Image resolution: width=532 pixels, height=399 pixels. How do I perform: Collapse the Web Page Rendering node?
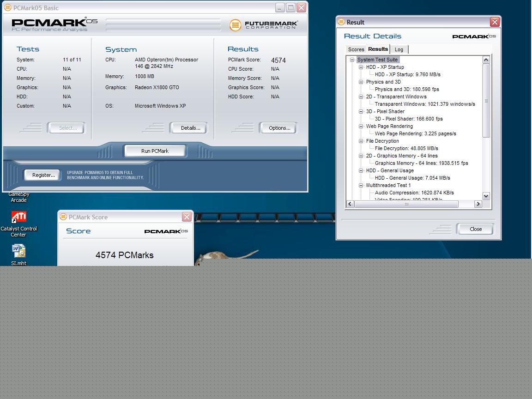pos(361,126)
